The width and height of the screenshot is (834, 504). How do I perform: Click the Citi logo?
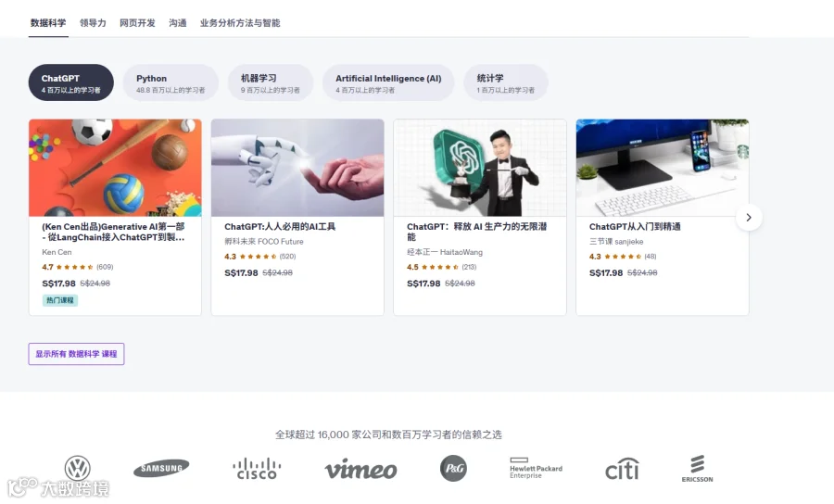coord(622,469)
